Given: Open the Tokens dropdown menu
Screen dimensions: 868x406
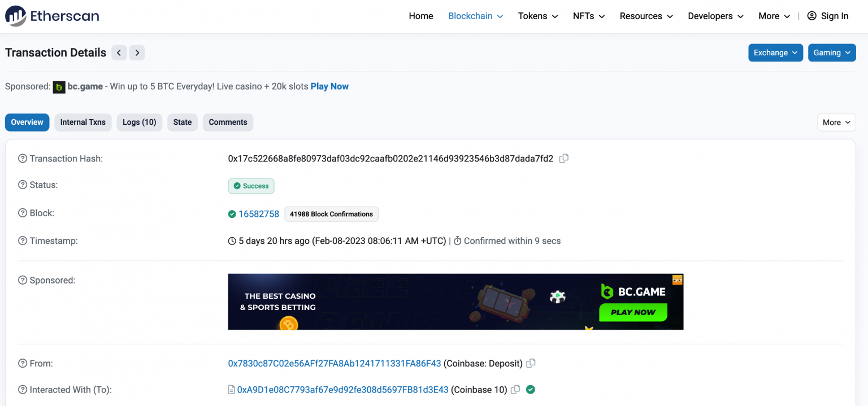Looking at the screenshot, I should coord(538,16).
